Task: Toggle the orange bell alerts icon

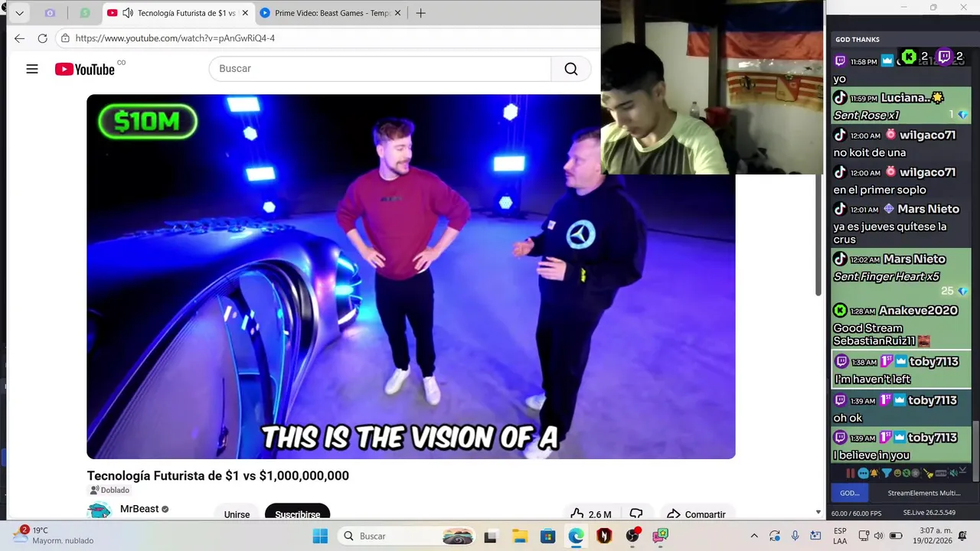Action: (x=874, y=473)
